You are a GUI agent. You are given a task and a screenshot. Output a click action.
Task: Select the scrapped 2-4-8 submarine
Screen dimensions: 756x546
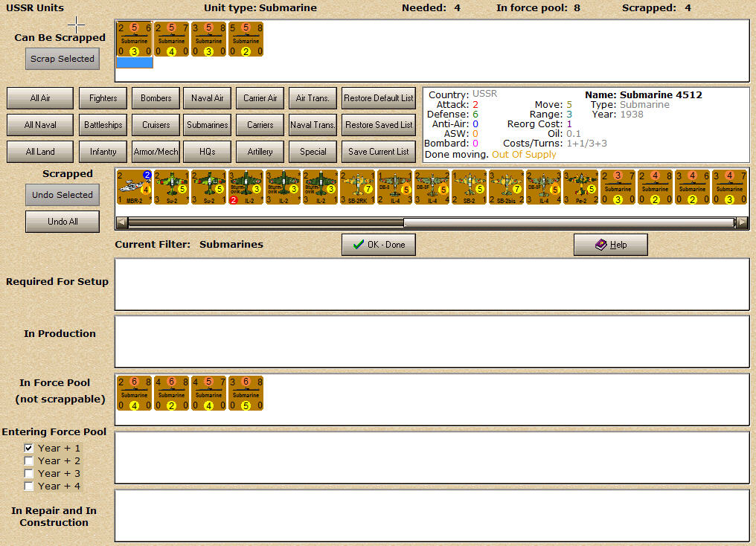[x=655, y=187]
